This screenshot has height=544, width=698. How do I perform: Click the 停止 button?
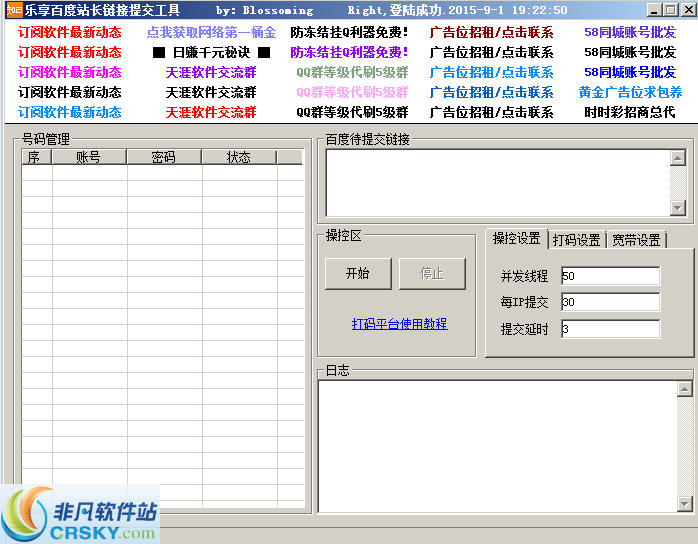tap(432, 273)
